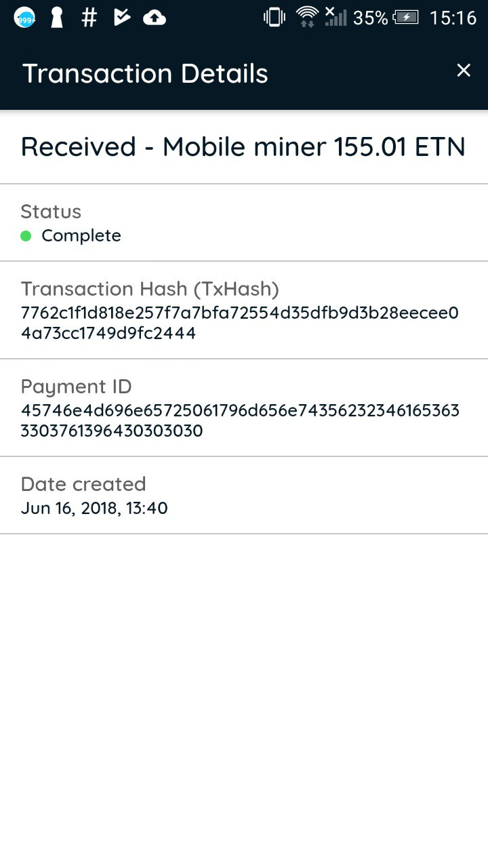Tap the keyhole icon in status bar
Image resolution: width=488 pixels, height=868 pixels.
(57, 18)
